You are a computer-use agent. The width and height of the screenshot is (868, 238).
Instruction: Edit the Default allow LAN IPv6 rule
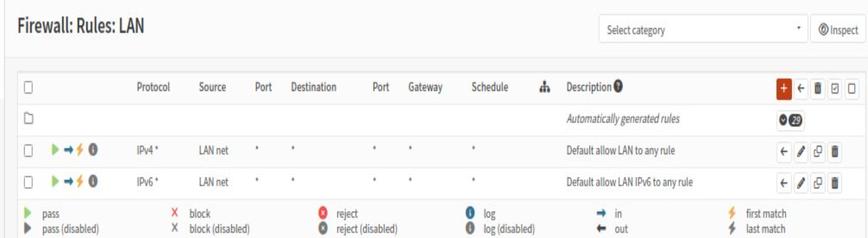(x=801, y=183)
